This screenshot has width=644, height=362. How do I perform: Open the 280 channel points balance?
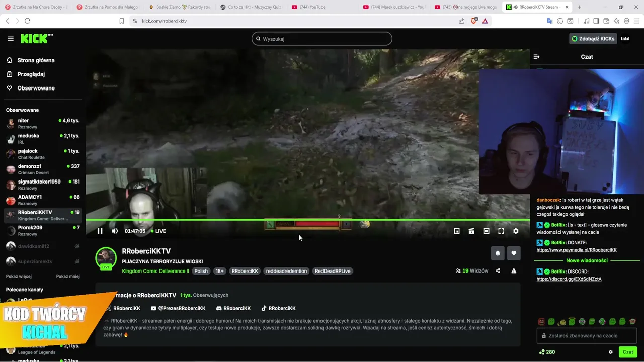tap(547, 352)
